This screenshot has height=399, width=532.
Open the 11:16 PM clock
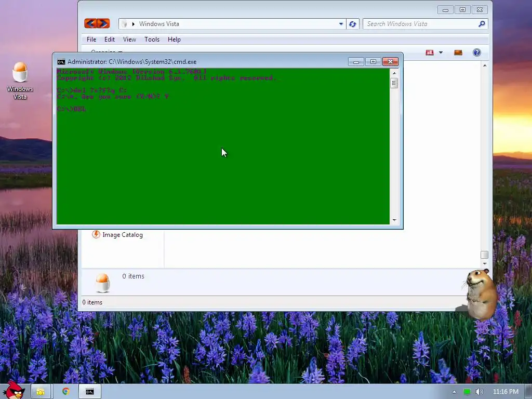pyautogui.click(x=506, y=392)
